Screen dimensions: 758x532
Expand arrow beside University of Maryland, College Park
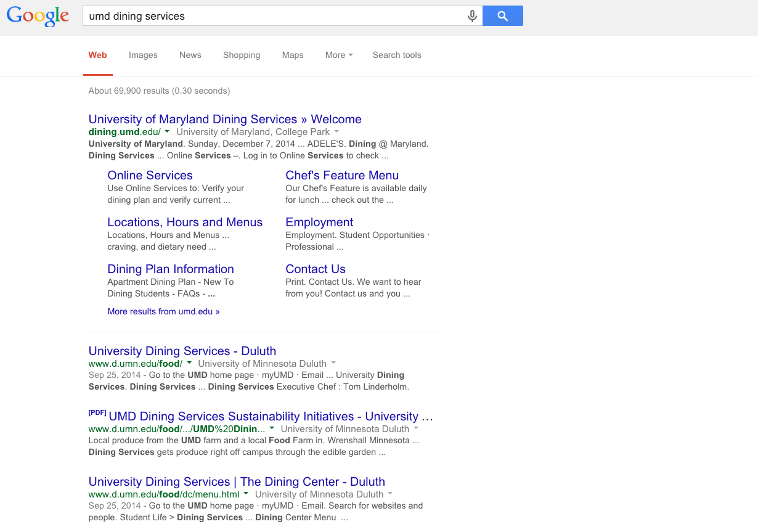[x=336, y=132]
